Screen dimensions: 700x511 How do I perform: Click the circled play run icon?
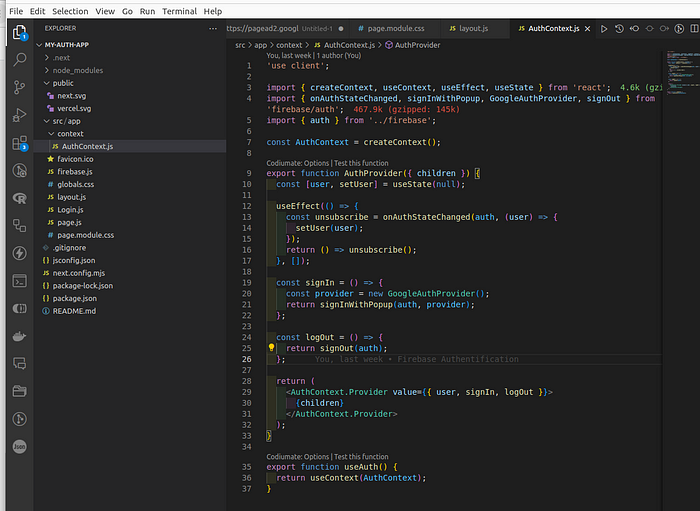[x=679, y=29]
